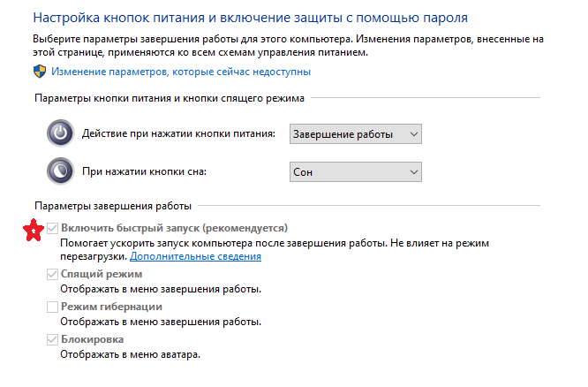The height and width of the screenshot is (387, 588).
Task: Toggle the "Блокировка" checkbox
Action: 52,340
